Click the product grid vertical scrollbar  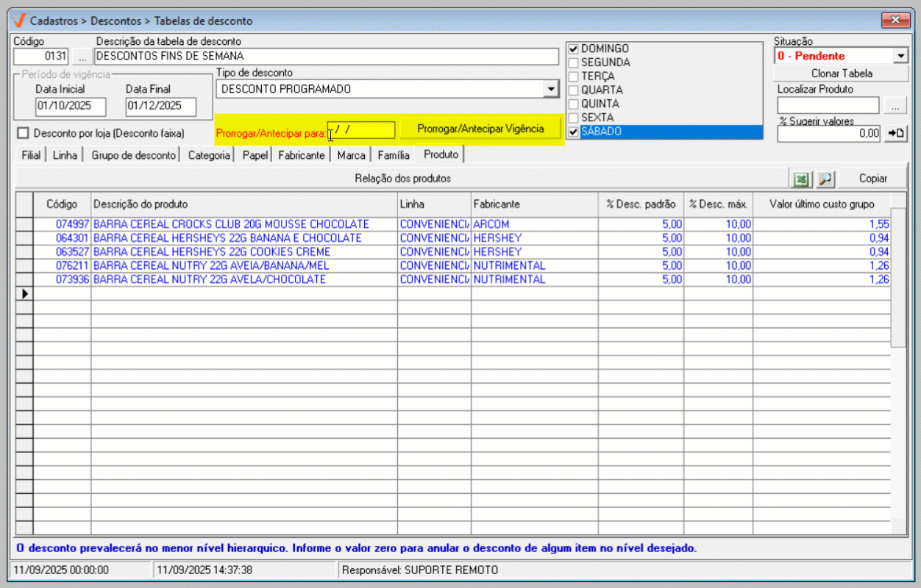pyautogui.click(x=897, y=279)
